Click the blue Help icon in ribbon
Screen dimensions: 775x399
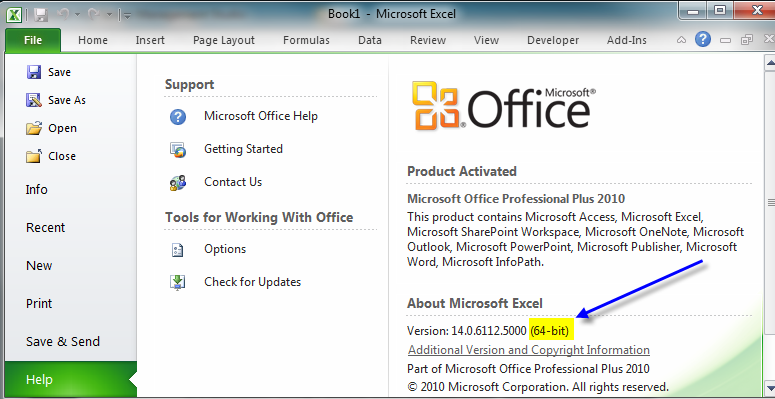coord(702,39)
